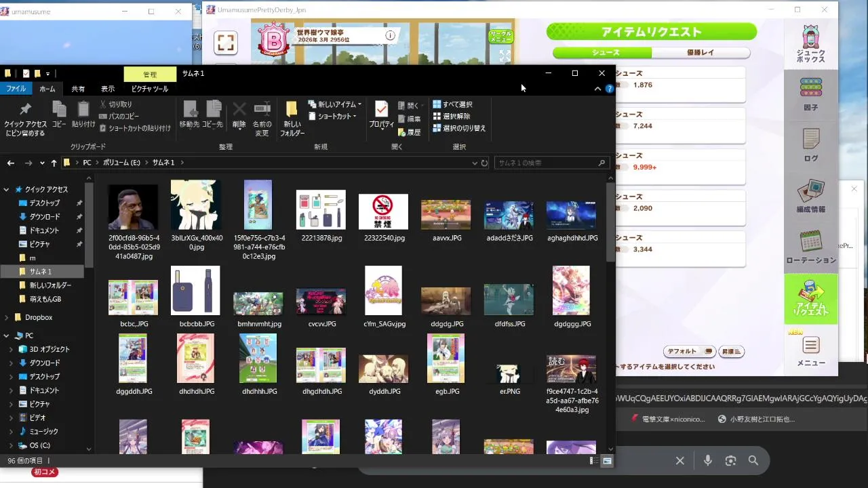Viewport: 868px width, 488px height.
Task: Switch to the ホーム ribbon tab
Action: (47, 89)
